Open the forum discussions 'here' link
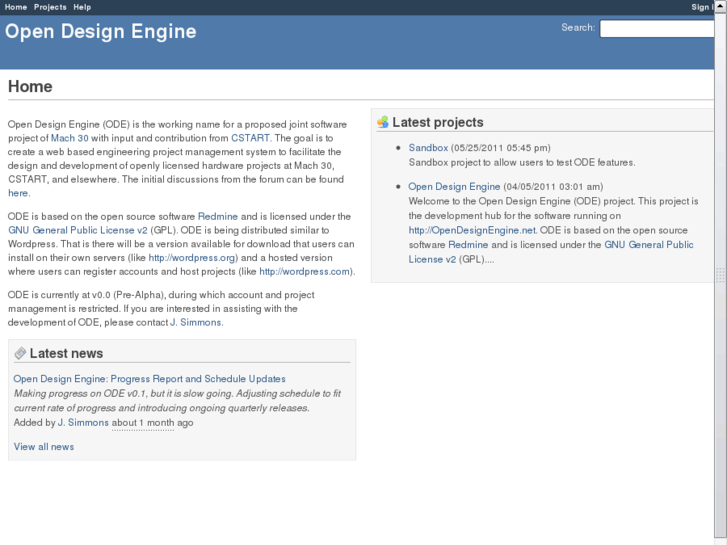This screenshot has height=545, width=727. tap(18, 193)
